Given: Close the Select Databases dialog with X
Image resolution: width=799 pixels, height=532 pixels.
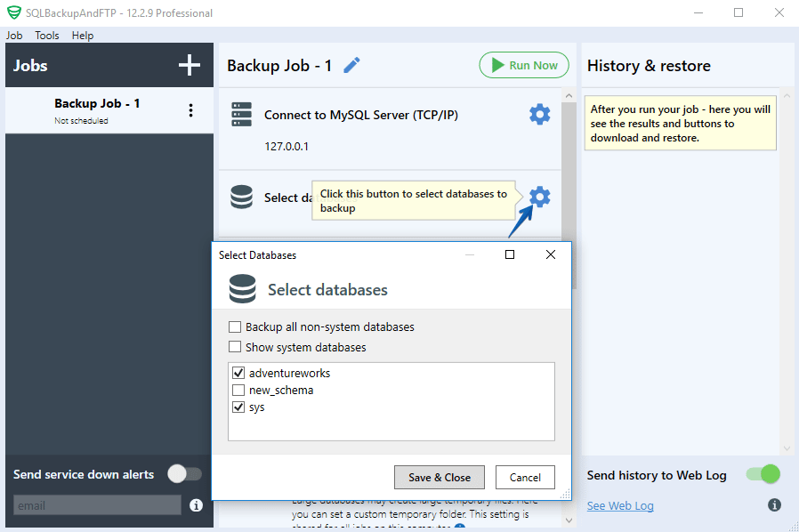Looking at the screenshot, I should pyautogui.click(x=551, y=254).
